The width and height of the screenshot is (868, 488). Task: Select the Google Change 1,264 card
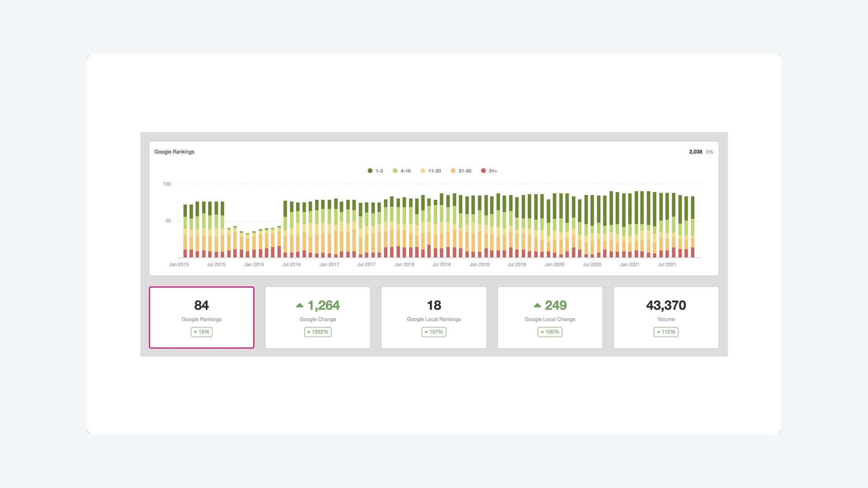pos(317,317)
